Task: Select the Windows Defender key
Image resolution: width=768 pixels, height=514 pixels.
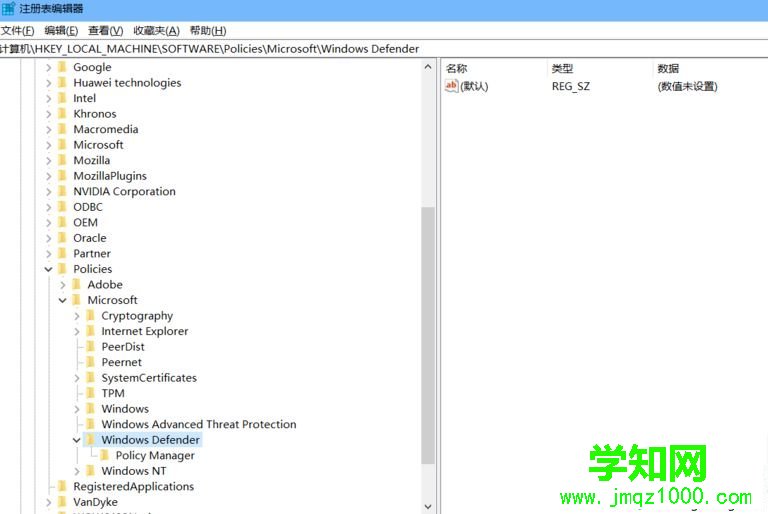Action: [150, 440]
